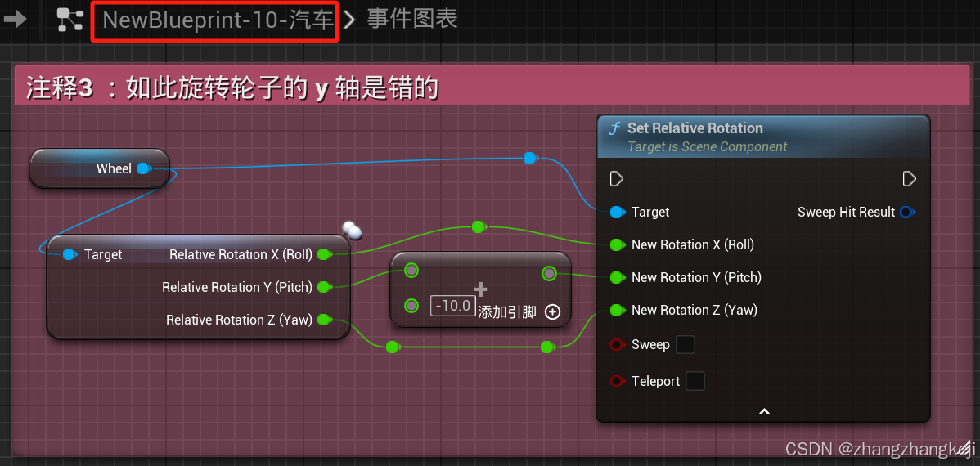The width and height of the screenshot is (980, 466).
Task: Select the Set Relative Rotation node title
Action: pyautogui.click(x=695, y=128)
